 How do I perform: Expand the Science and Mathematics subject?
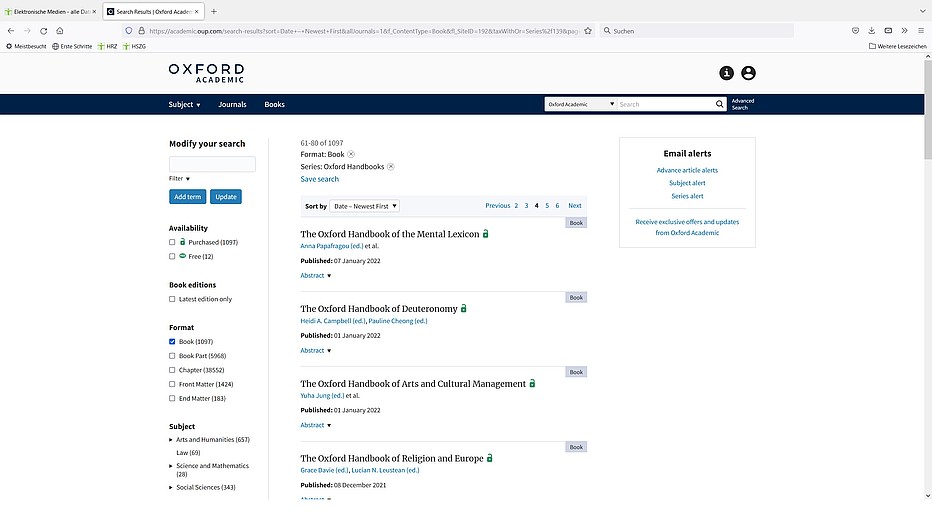(171, 466)
